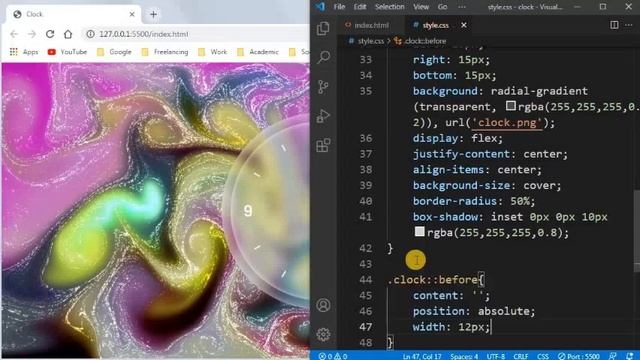Image resolution: width=640 pixels, height=360 pixels.
Task: Click the number 9 on the clock face
Action: coord(248,211)
